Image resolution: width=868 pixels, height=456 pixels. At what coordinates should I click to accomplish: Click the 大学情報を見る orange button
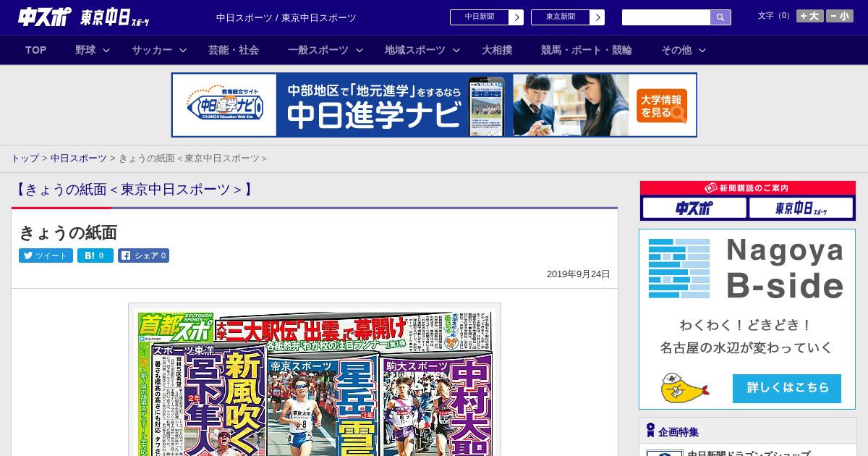[x=662, y=106]
